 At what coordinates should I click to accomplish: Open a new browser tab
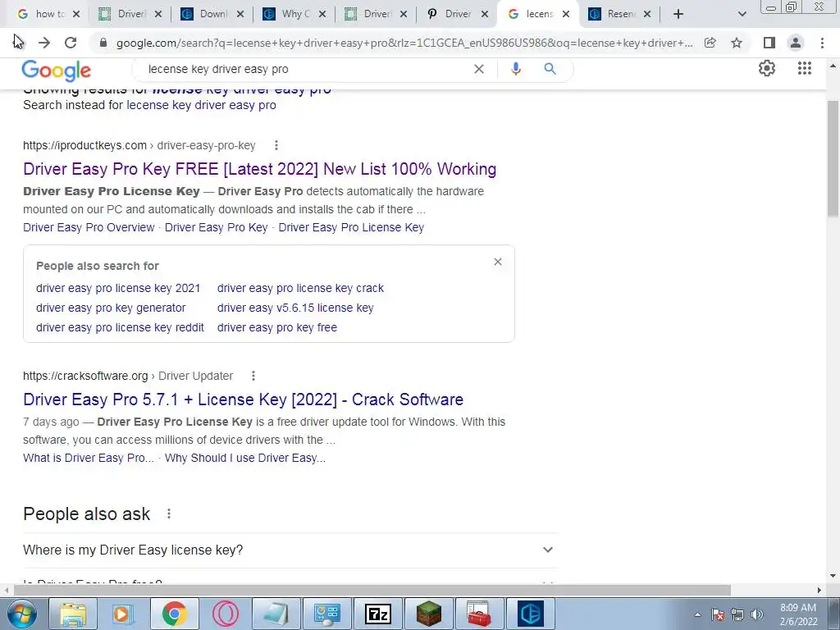678,14
